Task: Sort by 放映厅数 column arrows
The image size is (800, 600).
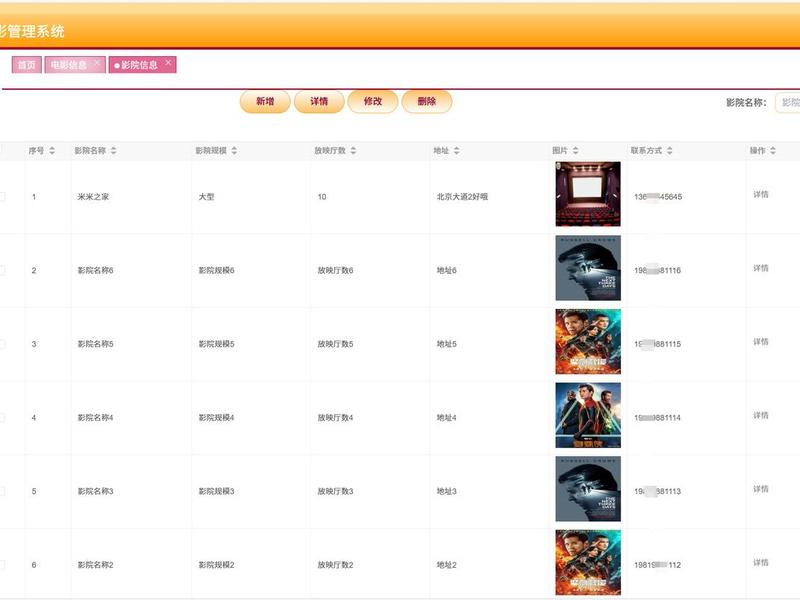Action: tap(354, 151)
